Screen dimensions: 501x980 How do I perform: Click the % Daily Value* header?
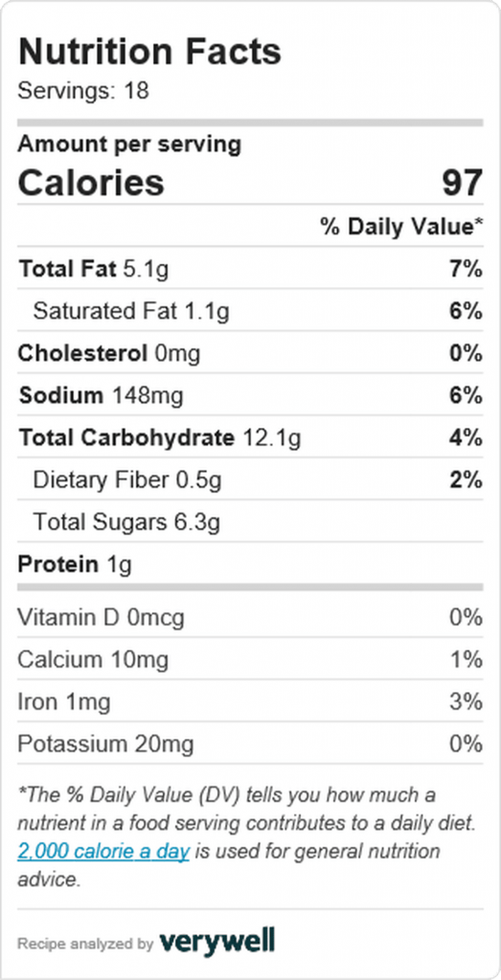(402, 226)
